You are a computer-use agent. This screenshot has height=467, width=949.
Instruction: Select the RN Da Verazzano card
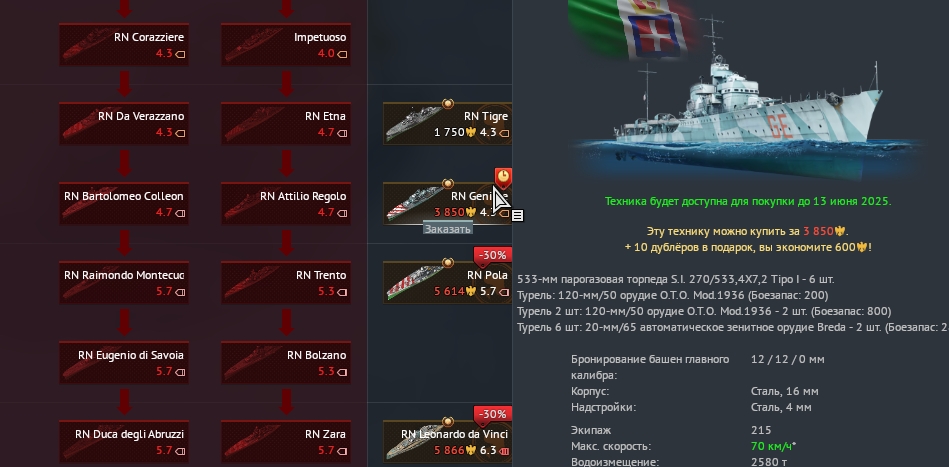[x=124, y=123]
